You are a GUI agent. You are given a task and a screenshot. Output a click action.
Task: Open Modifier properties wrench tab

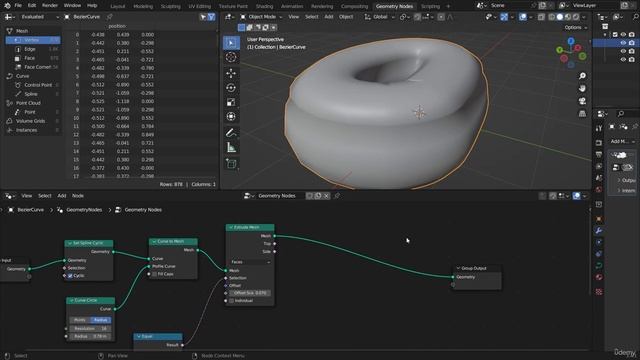point(599,231)
